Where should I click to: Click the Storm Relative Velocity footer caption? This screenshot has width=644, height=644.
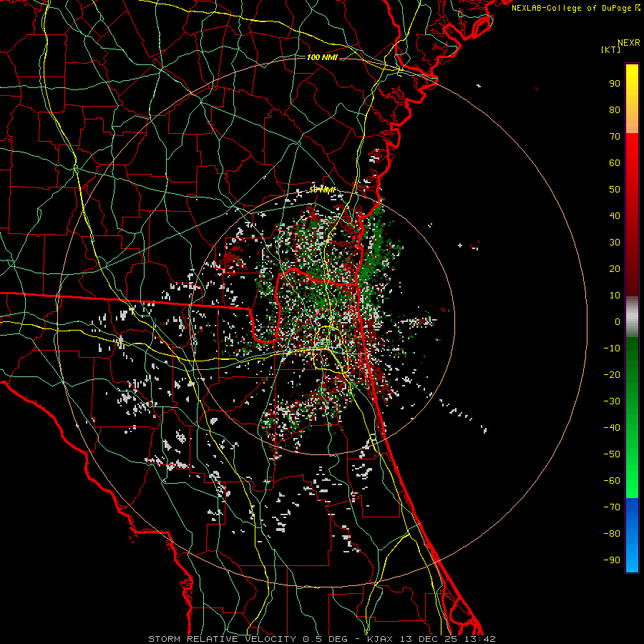coord(321,639)
